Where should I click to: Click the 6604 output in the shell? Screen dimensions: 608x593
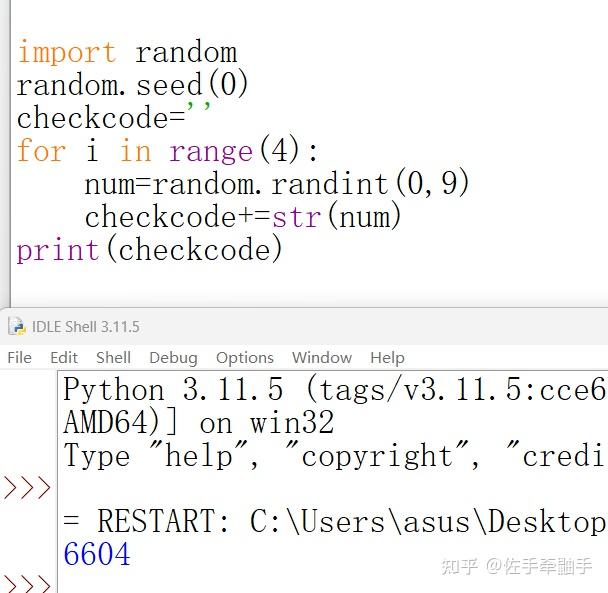(x=97, y=554)
